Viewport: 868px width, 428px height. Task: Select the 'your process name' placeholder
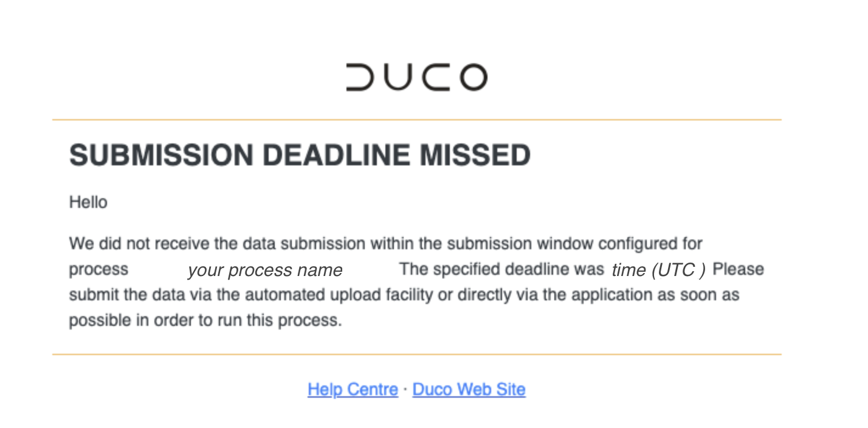tap(265, 270)
